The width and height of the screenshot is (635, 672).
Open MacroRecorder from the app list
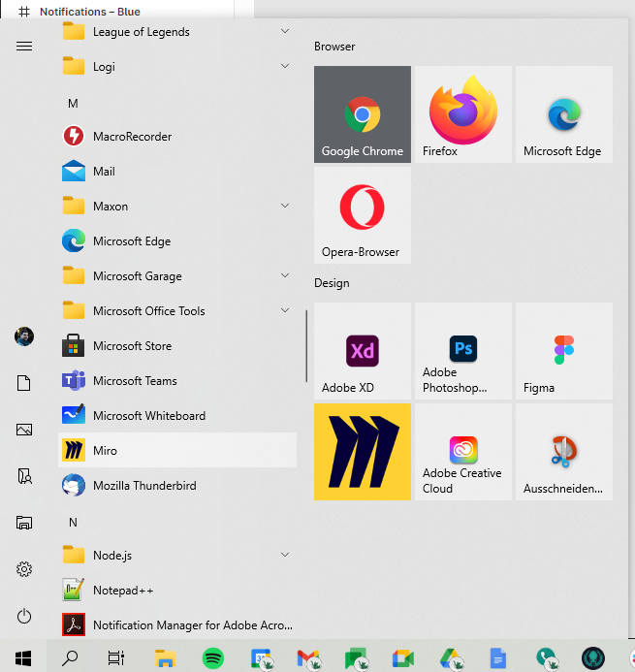point(177,137)
